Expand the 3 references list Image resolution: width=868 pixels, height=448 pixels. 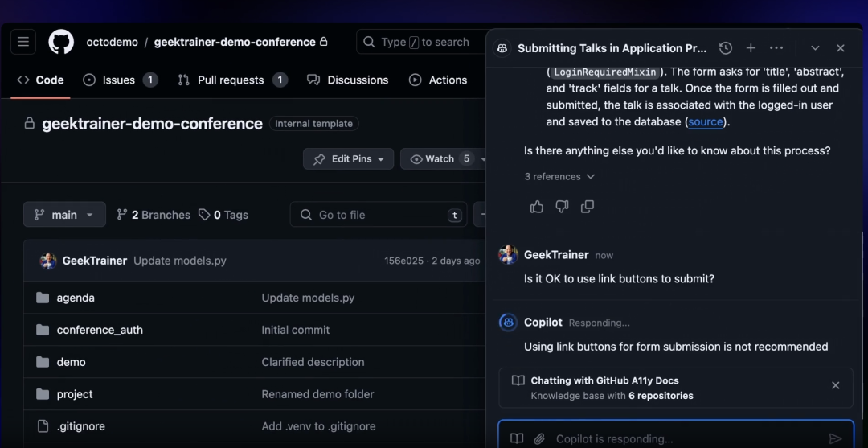[x=559, y=176]
